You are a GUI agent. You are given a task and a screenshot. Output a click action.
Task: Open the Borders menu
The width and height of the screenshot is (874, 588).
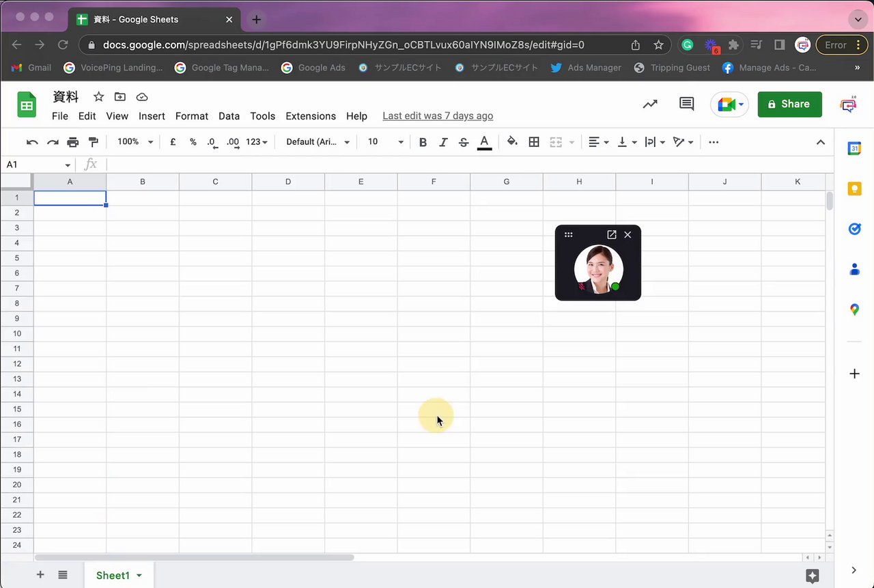tap(534, 142)
